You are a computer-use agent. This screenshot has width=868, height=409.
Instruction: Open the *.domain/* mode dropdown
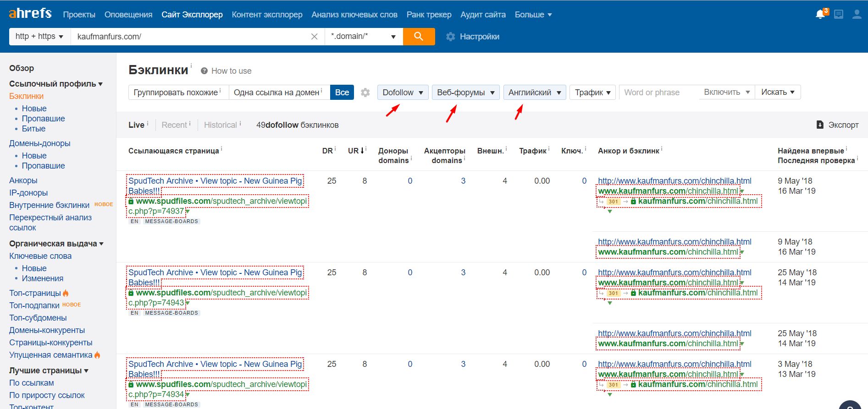(x=364, y=36)
